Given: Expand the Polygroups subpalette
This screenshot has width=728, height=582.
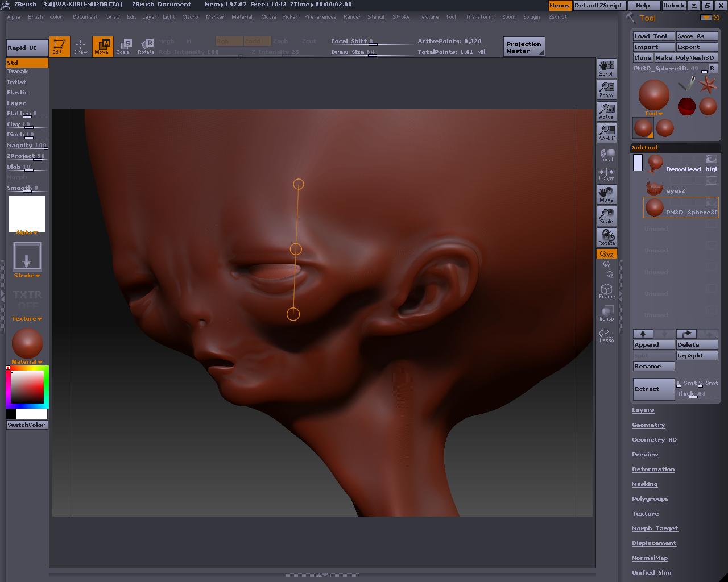Looking at the screenshot, I should point(650,499).
